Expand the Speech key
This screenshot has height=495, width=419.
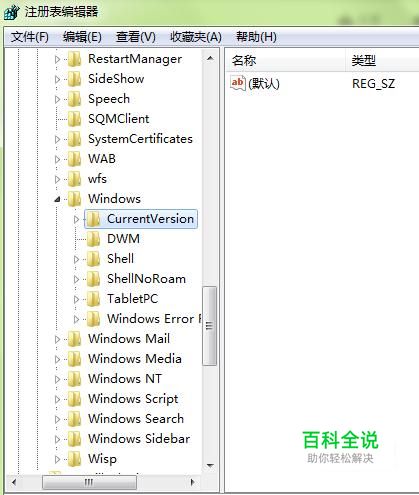57,100
